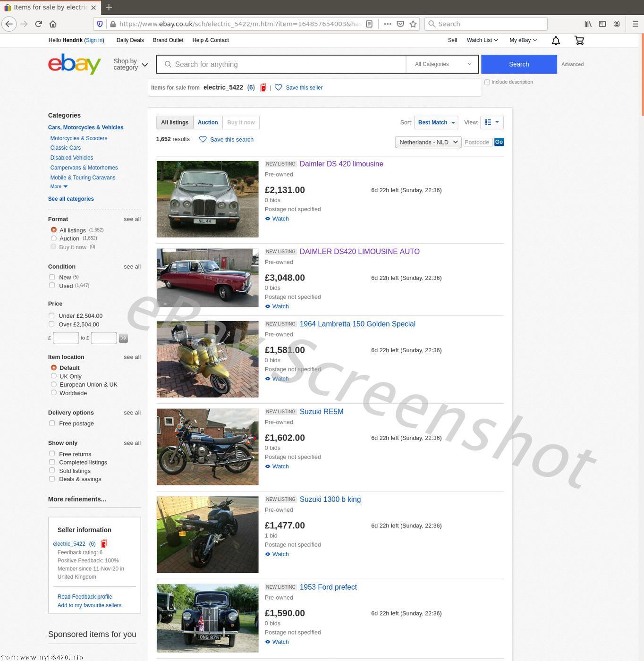Open the Daily Deals menu link

[x=130, y=41]
